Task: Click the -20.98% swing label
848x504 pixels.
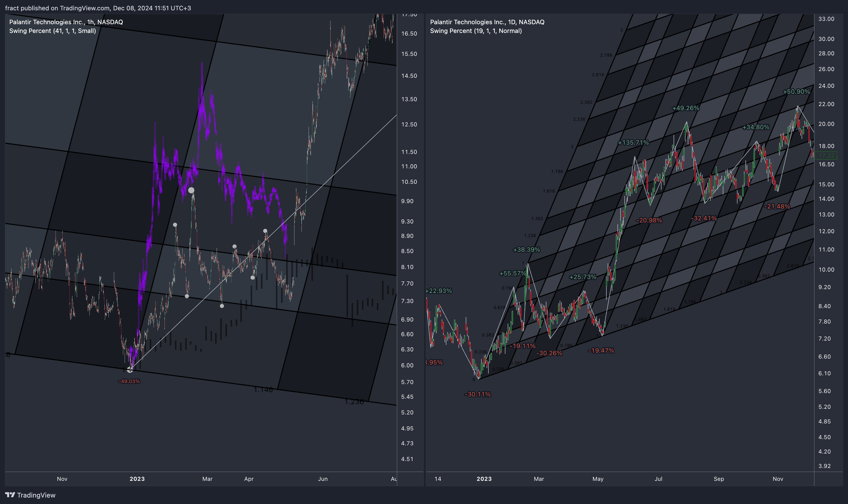Action: tap(649, 220)
